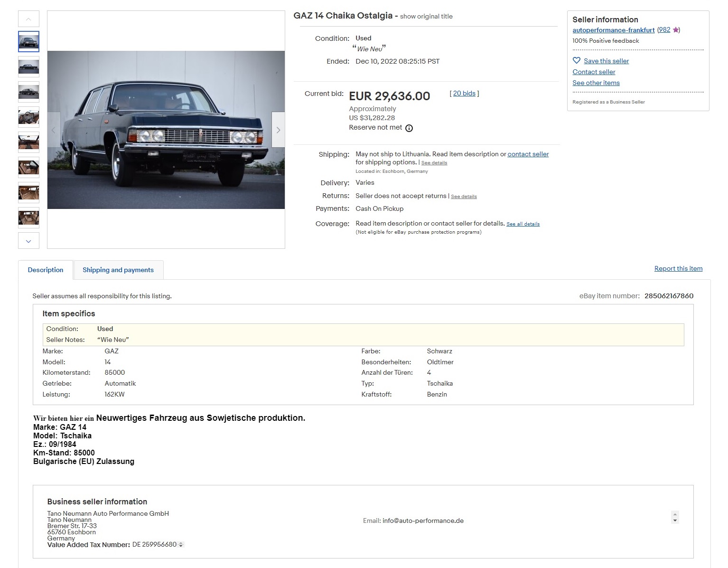The height and width of the screenshot is (568, 728).
Task: Select the last interior seat thumbnail
Action: 28,218
